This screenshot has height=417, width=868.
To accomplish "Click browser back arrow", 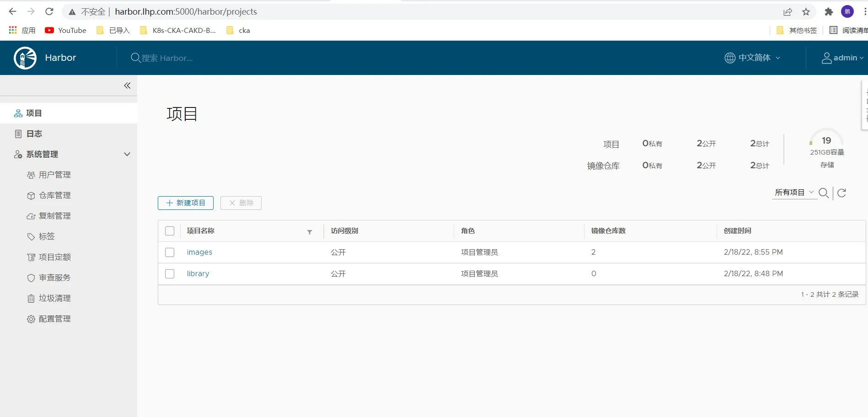I will click(12, 11).
